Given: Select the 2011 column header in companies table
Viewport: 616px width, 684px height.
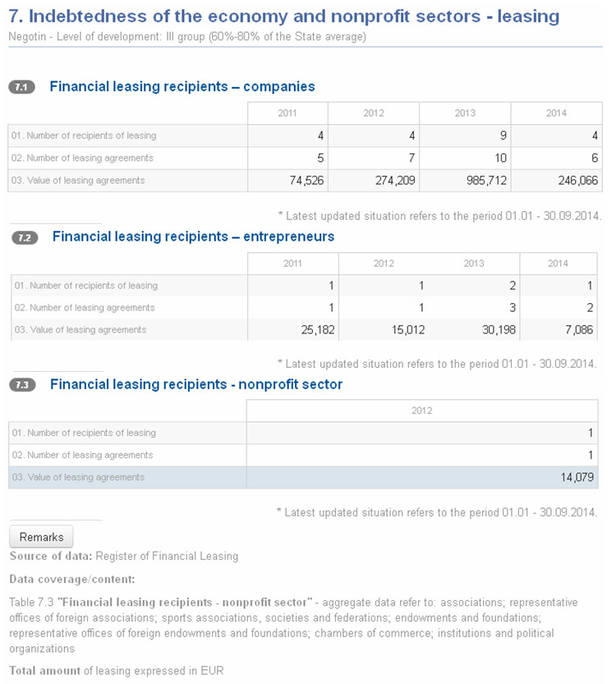Looking at the screenshot, I should (287, 113).
